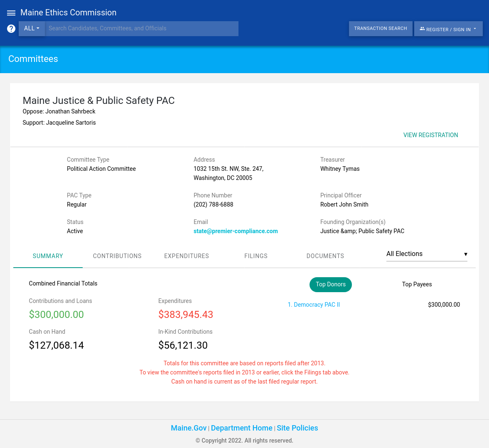Open the Department Home footer link
Viewport: 489px width, 448px height.
pos(242,428)
